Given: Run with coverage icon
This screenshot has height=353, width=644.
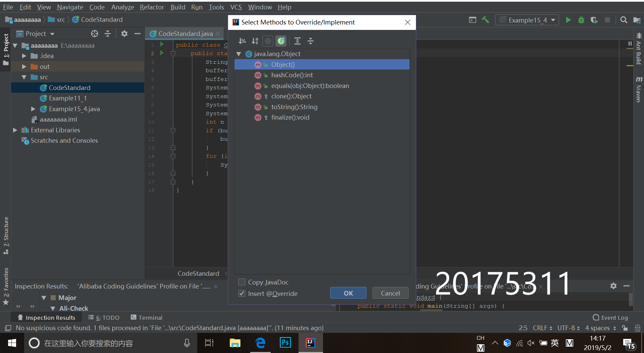Looking at the screenshot, I should coord(594,20).
